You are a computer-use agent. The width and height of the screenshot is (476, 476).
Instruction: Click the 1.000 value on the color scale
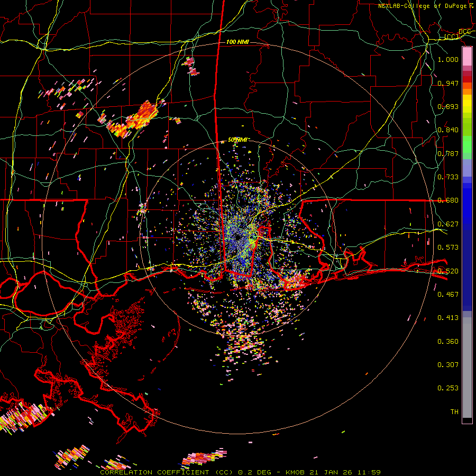coord(448,60)
